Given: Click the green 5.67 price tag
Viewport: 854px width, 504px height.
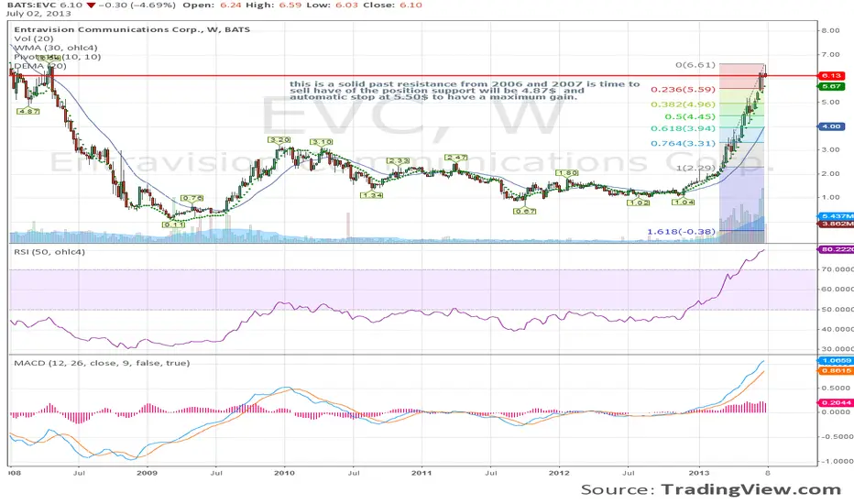Looking at the screenshot, I should (831, 86).
